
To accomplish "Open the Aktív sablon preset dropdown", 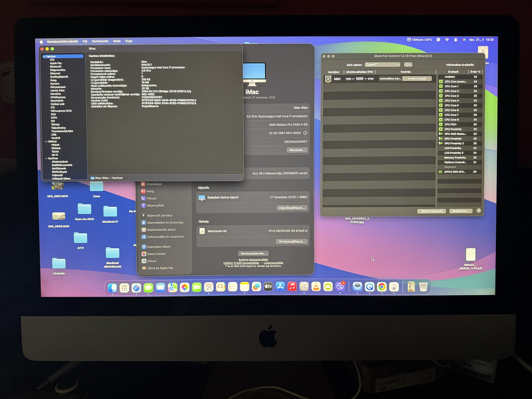I will point(382,65).
